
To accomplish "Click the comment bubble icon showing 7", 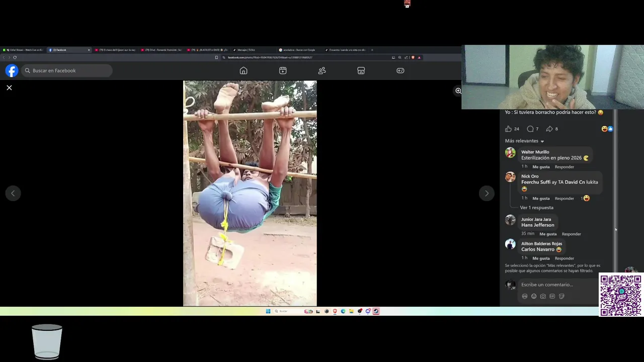I will [530, 129].
